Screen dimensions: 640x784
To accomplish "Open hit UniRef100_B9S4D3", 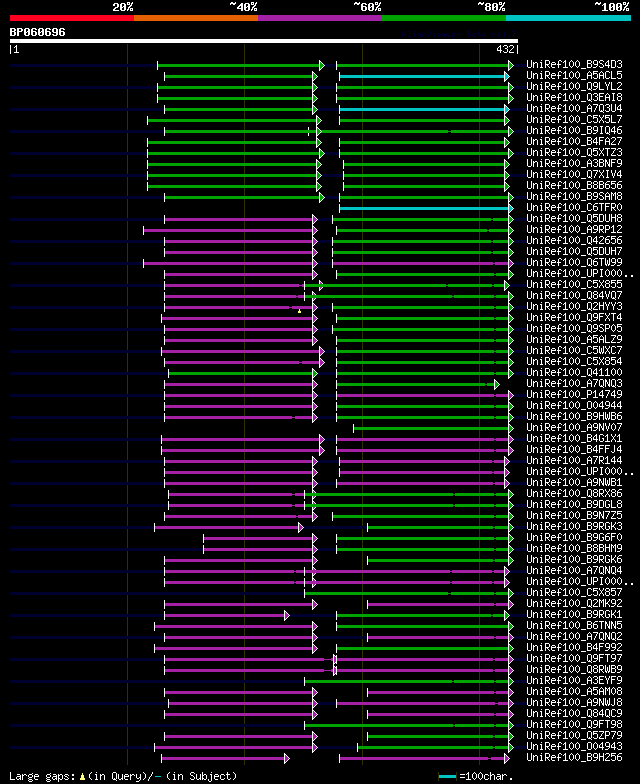I will pos(574,64).
